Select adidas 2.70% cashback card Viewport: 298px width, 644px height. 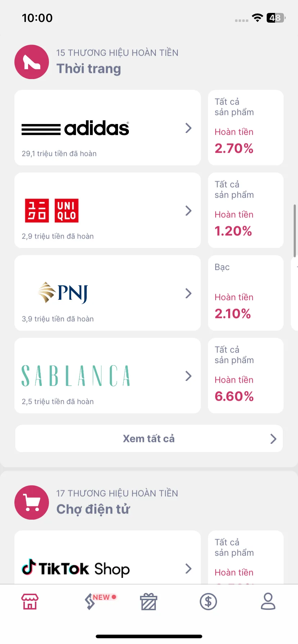click(x=246, y=128)
